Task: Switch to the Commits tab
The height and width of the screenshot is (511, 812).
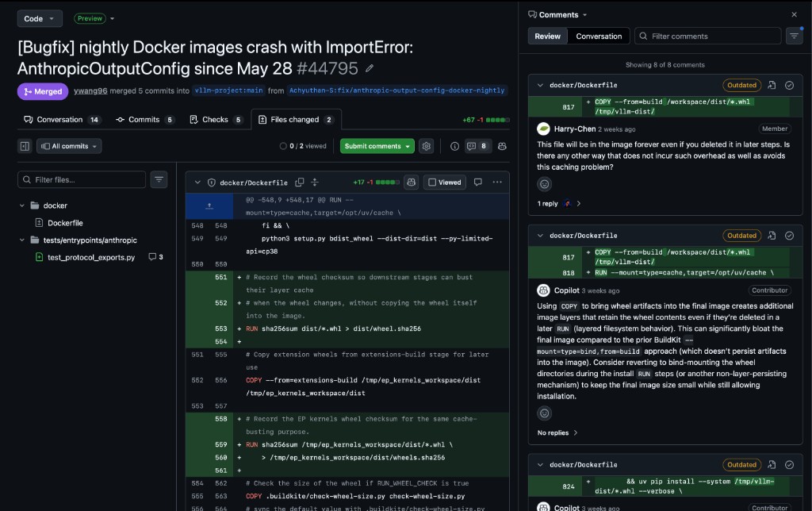Action: pos(144,120)
